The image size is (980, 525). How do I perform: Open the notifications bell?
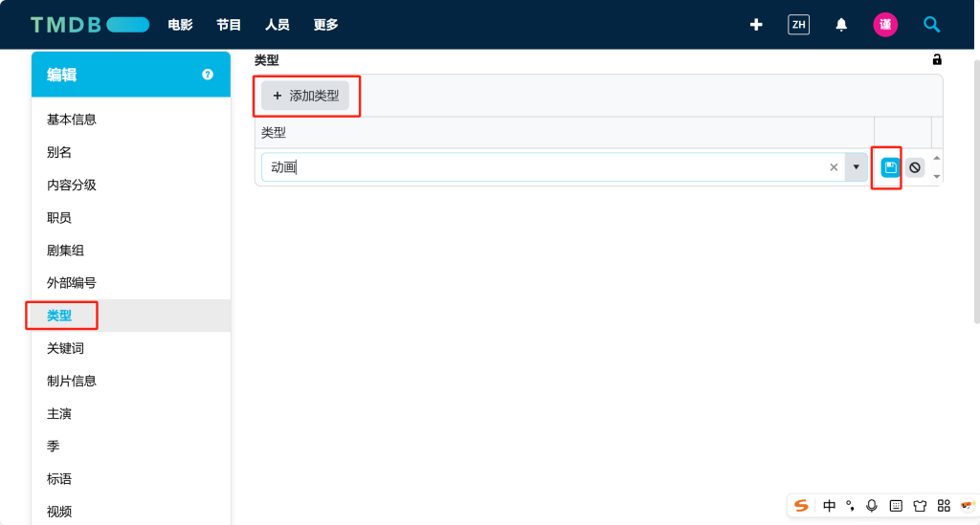click(x=841, y=25)
